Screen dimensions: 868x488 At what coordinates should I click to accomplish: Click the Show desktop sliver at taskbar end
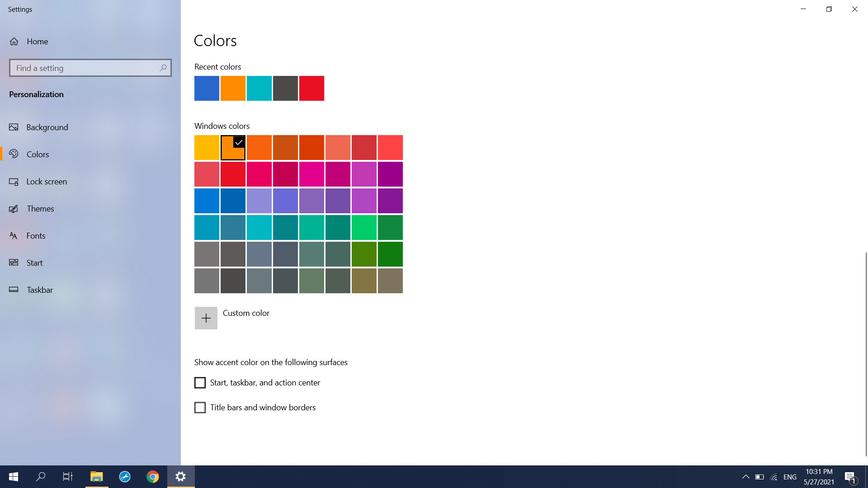[866, 477]
